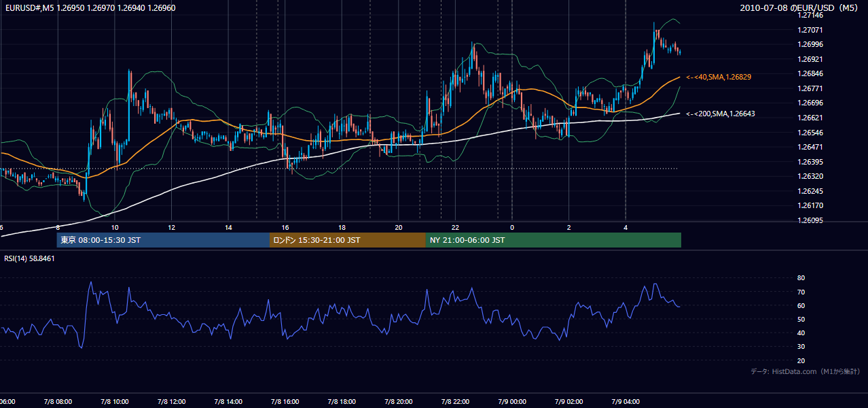Click the RSI(14) 58.8461 indicator label

click(x=29, y=258)
